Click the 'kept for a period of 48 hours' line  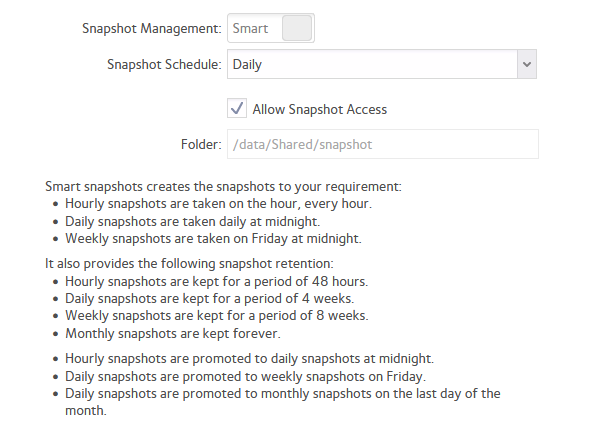click(x=216, y=282)
